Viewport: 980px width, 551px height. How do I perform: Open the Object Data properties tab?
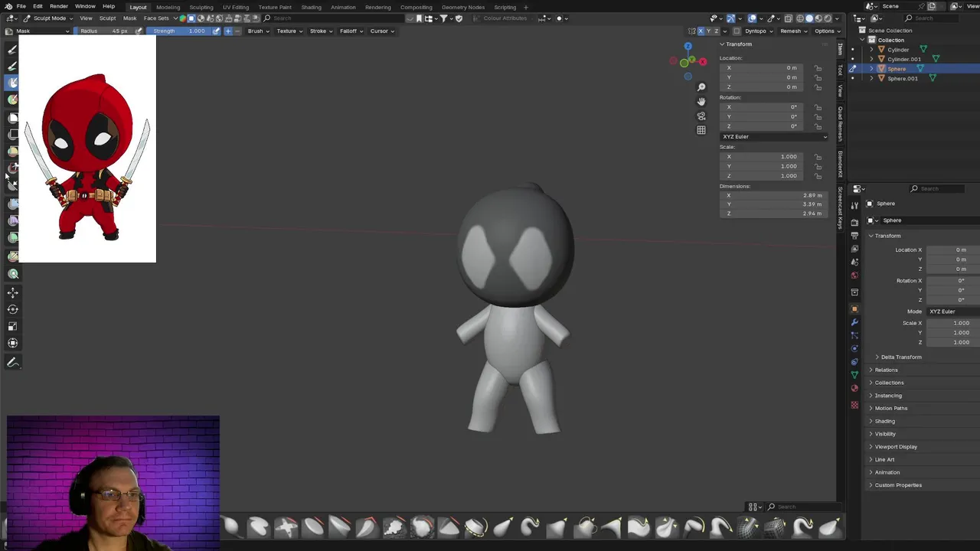pos(854,374)
